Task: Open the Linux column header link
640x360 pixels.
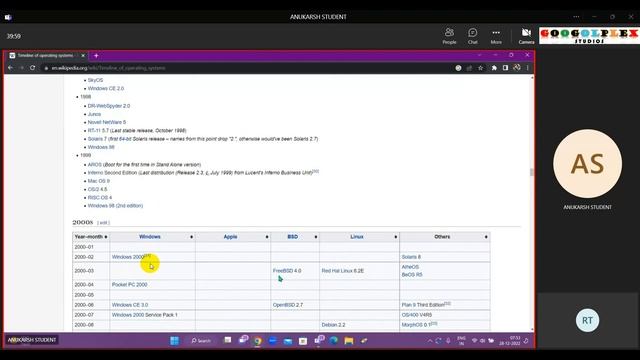Action: click(x=357, y=237)
